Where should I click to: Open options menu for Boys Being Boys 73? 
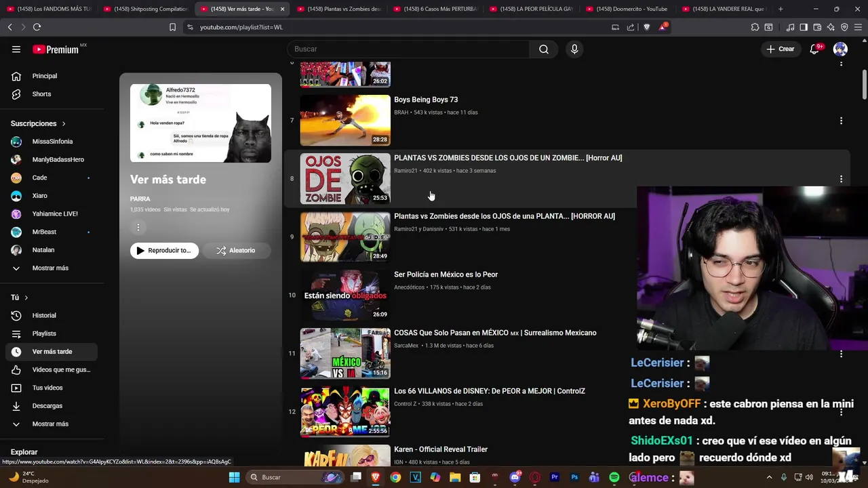point(841,121)
